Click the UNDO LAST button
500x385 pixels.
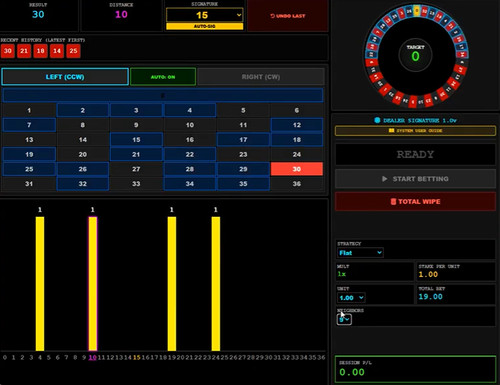tap(288, 16)
